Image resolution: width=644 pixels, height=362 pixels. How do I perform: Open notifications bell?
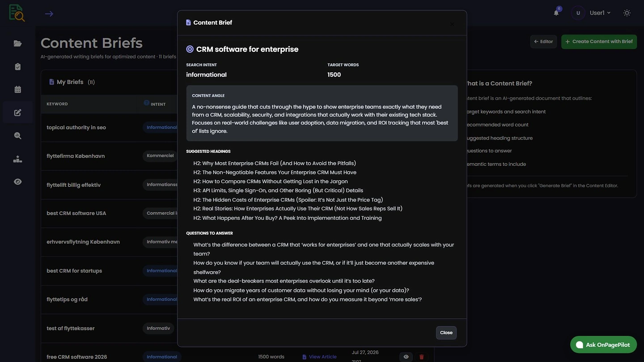[556, 13]
